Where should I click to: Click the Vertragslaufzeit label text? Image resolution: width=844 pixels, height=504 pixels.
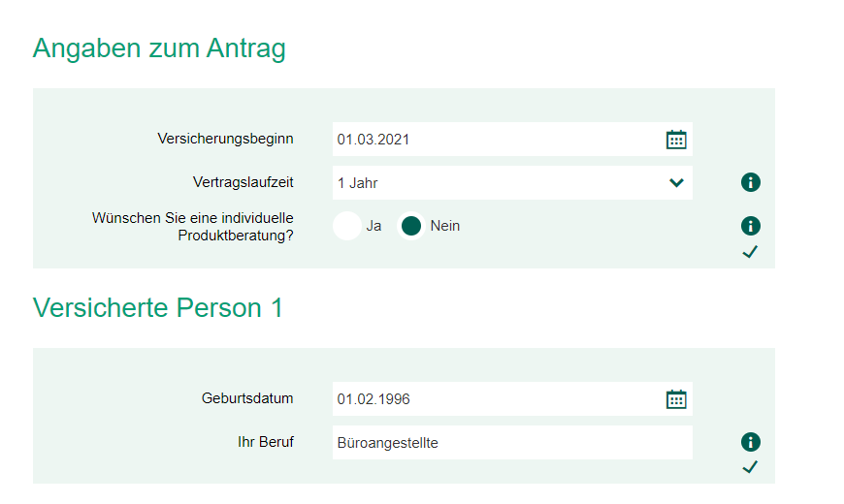(x=243, y=182)
